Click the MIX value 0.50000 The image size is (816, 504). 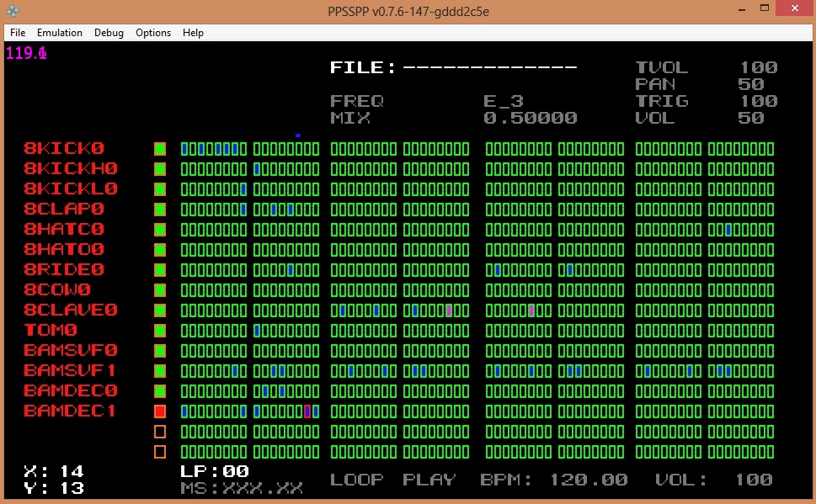(x=531, y=118)
